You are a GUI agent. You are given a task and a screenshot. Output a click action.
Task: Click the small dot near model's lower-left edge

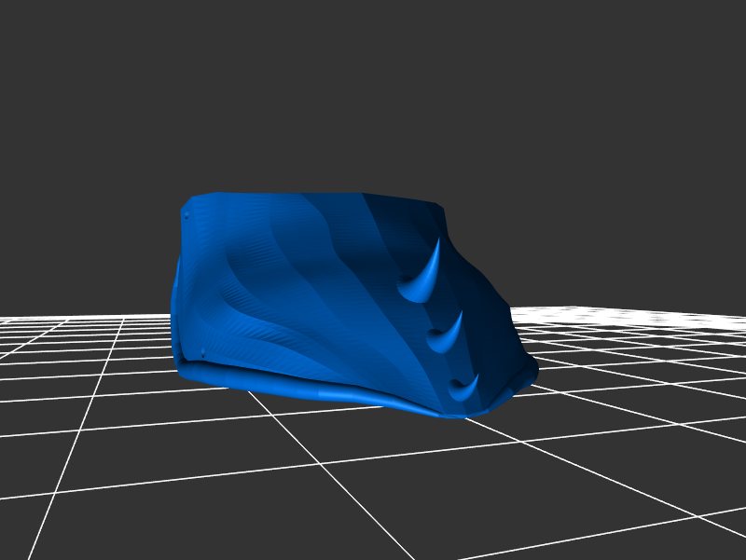tap(202, 352)
